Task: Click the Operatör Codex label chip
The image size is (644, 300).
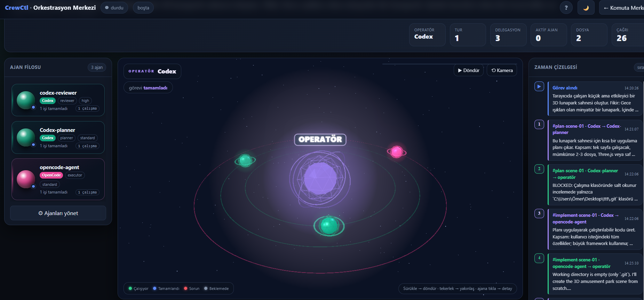Action: [x=152, y=71]
